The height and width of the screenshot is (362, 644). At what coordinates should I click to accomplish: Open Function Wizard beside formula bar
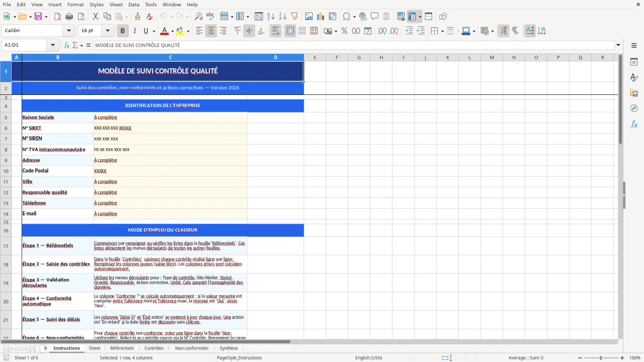click(x=67, y=46)
